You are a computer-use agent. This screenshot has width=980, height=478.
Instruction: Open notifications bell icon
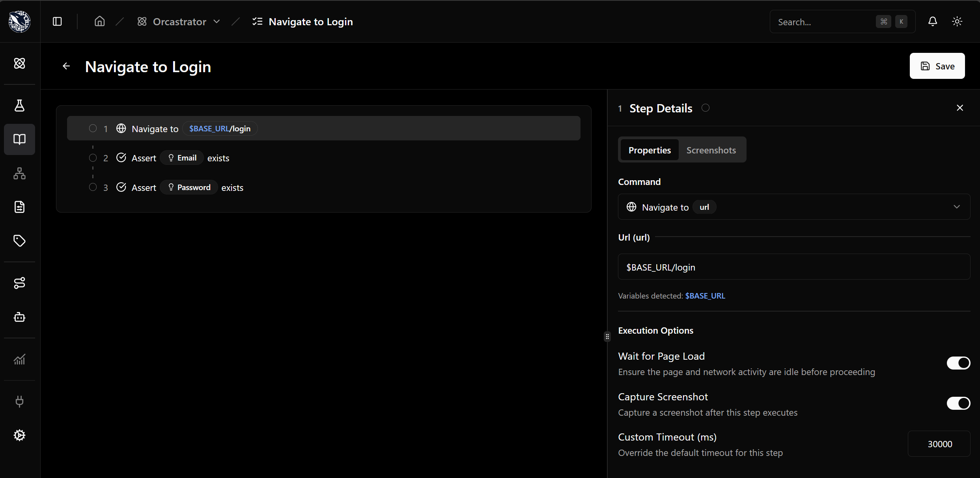tap(932, 22)
